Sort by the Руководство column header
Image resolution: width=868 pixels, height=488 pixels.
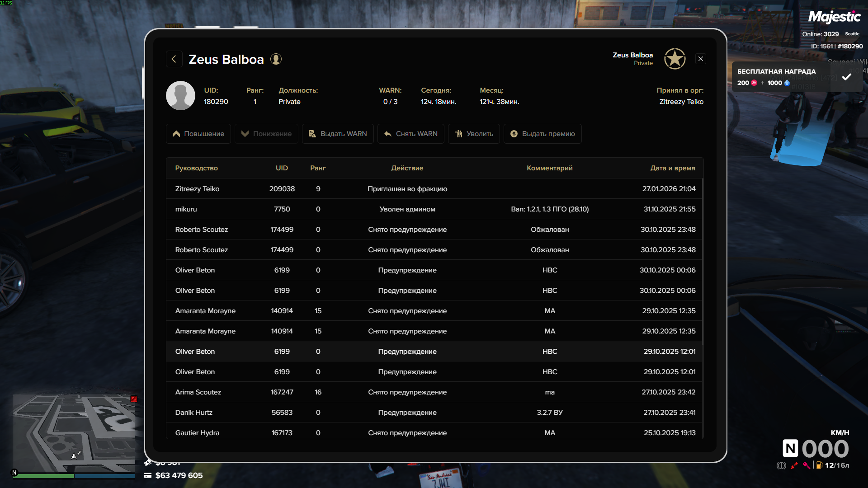click(196, 168)
